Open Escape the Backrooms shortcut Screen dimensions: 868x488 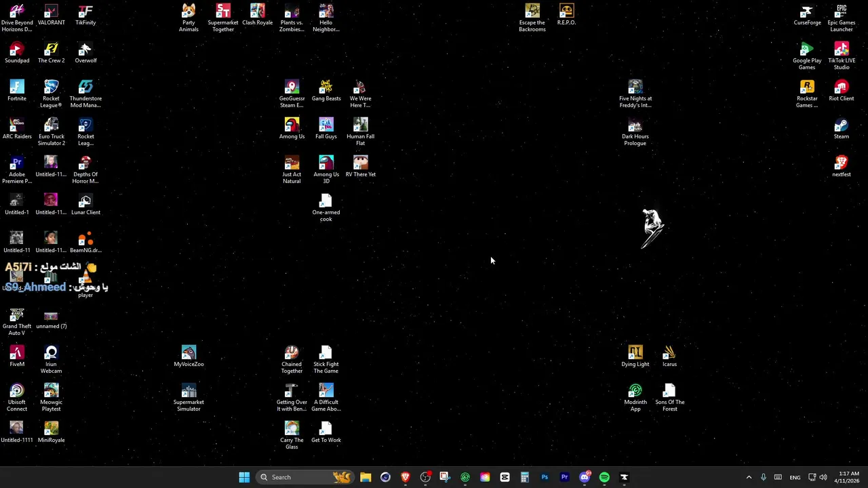coord(532,18)
